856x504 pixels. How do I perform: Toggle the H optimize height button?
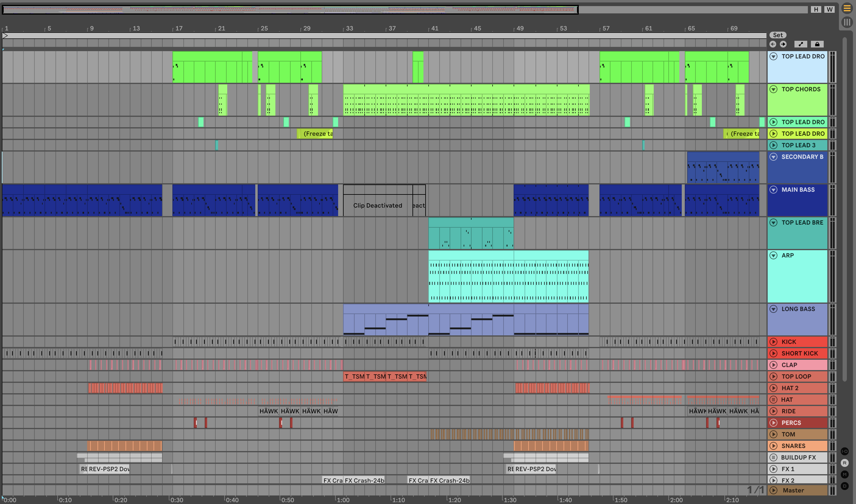tap(816, 9)
